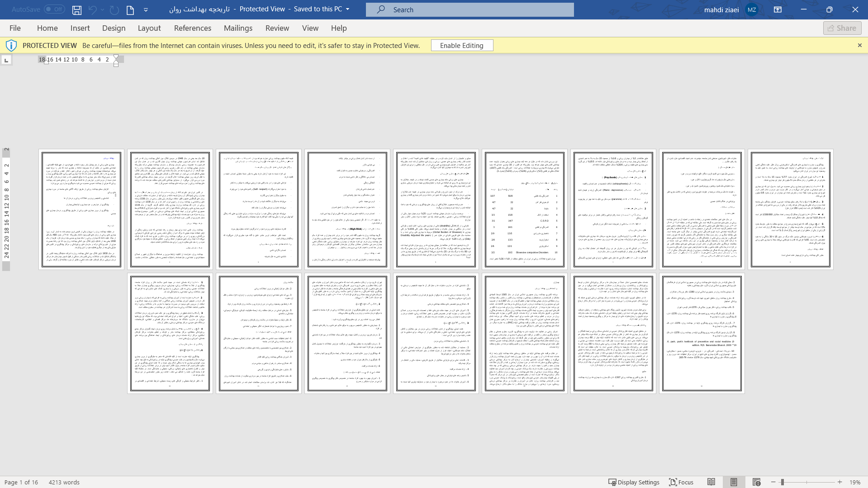Switch to Web Layout view icon
The height and width of the screenshot is (488, 868).
[x=756, y=482]
